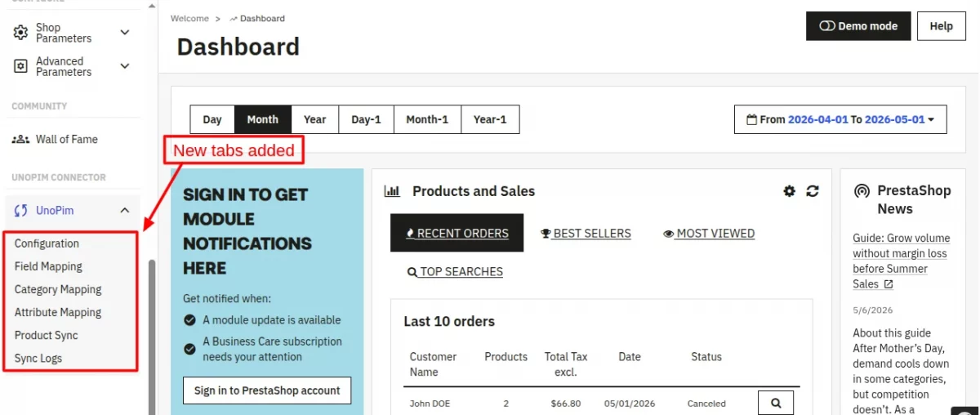The width and height of the screenshot is (980, 415).
Task: Expand the Advanced Parameters menu
Action: pos(125,66)
